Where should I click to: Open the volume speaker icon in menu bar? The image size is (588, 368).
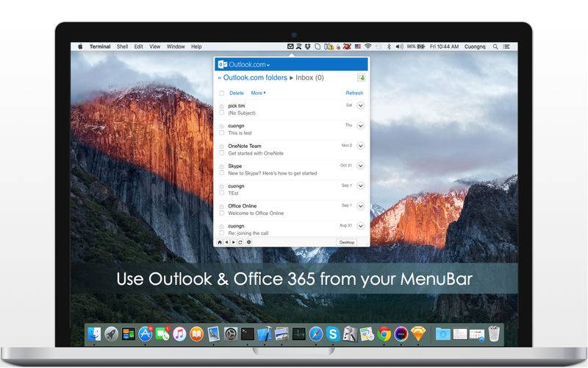(399, 46)
